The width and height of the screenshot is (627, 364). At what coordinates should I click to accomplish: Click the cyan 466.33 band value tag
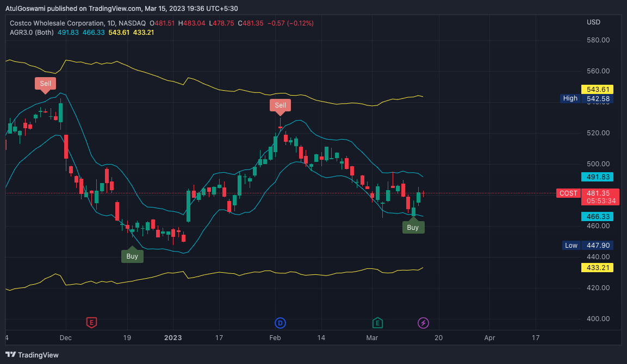[597, 216]
